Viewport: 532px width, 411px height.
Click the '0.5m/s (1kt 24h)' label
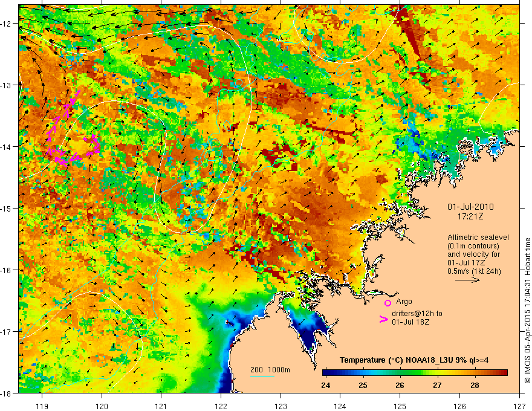(474, 271)
